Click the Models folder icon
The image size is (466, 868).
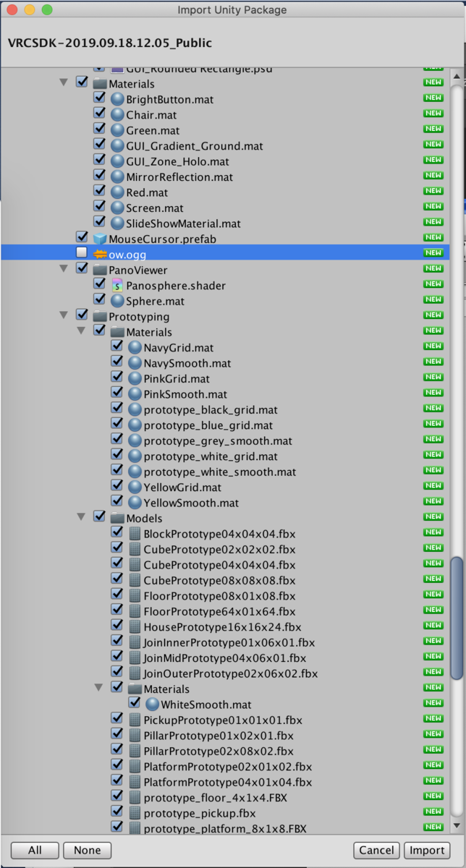117,518
